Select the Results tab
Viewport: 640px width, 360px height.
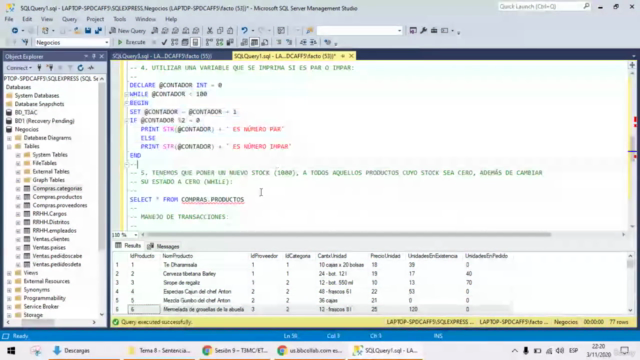(128, 246)
